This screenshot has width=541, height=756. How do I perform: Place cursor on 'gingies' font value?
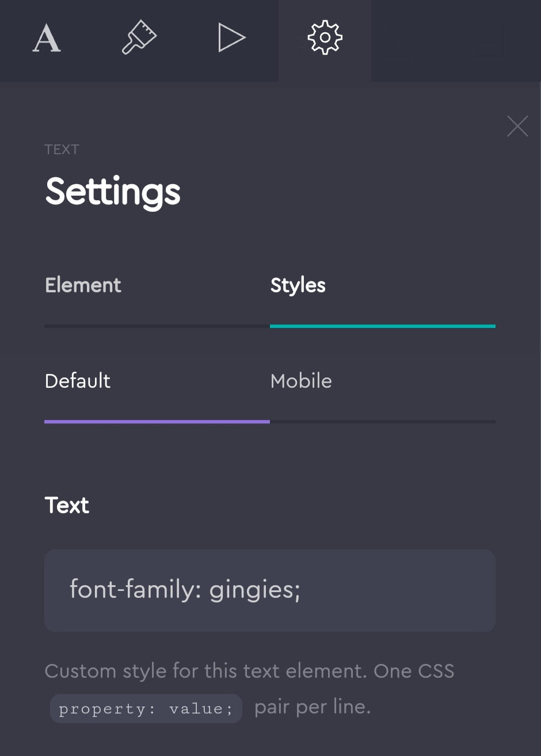(251, 591)
